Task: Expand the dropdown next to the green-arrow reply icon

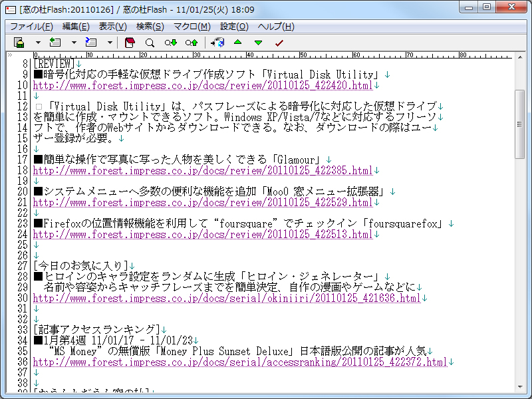Action: coord(74,43)
